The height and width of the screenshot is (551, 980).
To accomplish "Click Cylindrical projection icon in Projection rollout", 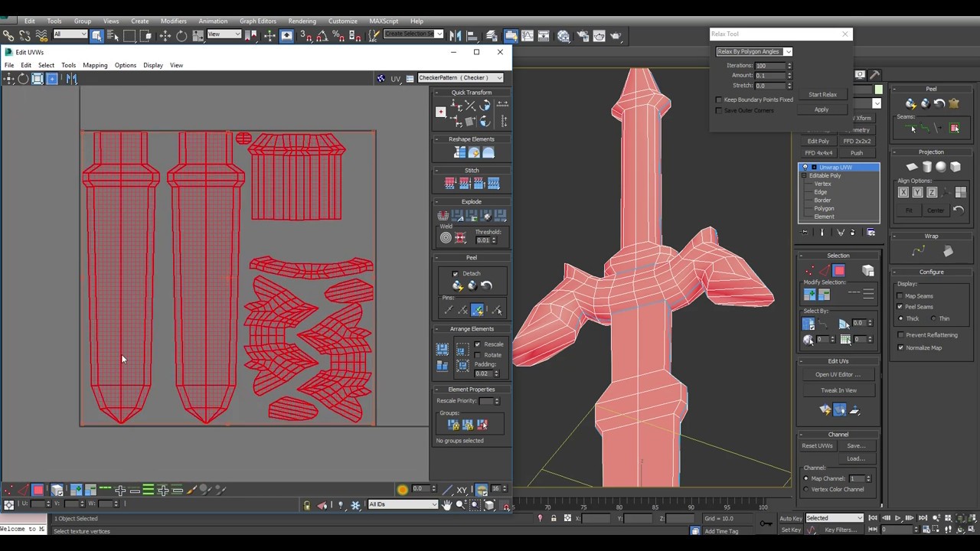I will 926,167.
